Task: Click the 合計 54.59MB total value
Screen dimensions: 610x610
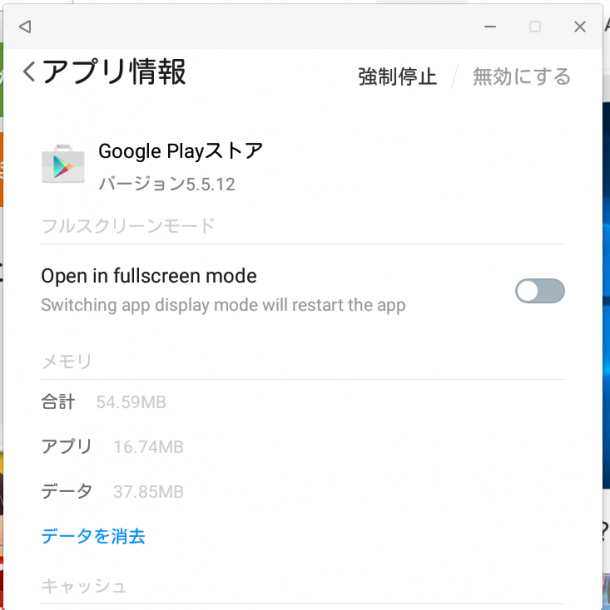Action: pyautogui.click(x=131, y=402)
